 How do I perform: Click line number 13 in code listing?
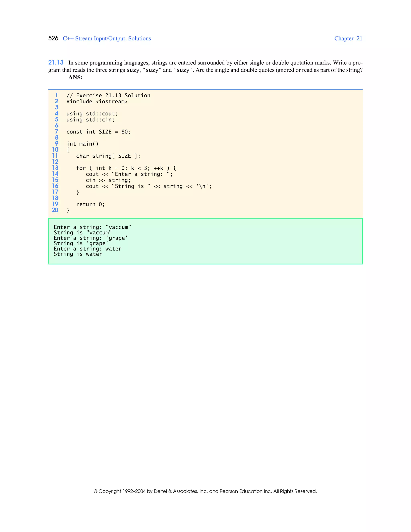(55, 168)
